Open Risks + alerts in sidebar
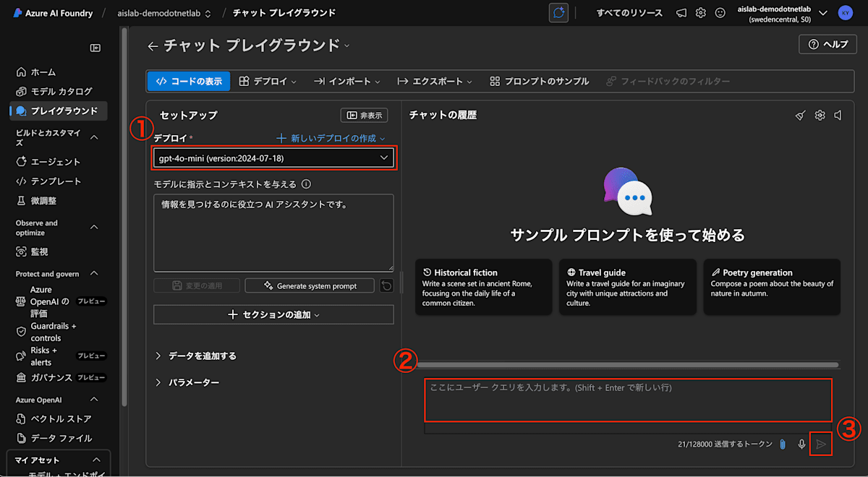Image resolution: width=868 pixels, height=477 pixels. (x=61, y=356)
